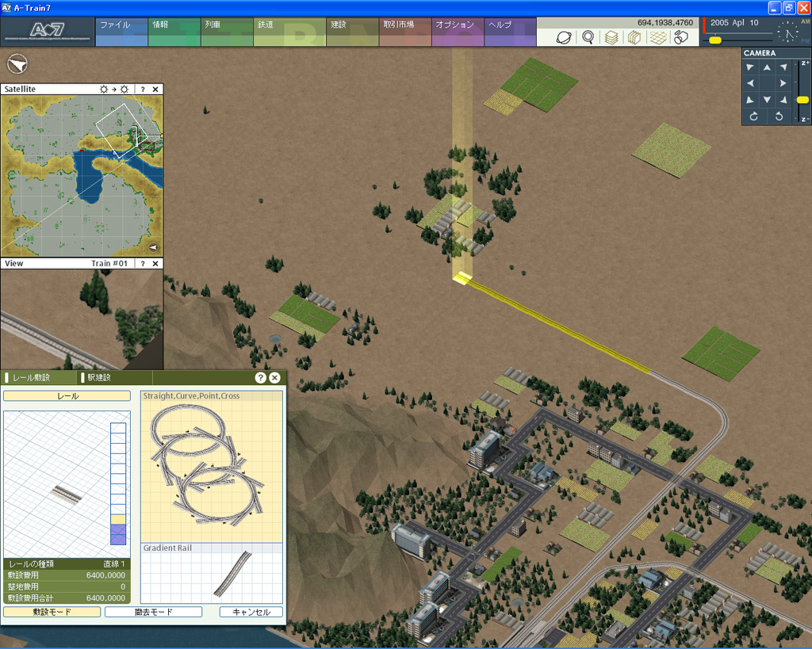This screenshot has height=649, width=812.
Task: Move the camera up with the up arrow
Action: (x=767, y=67)
